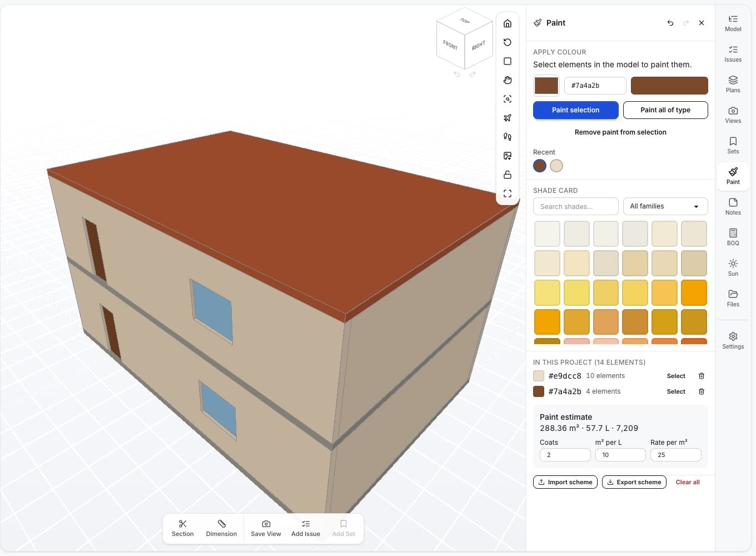
Task: Activate the zoom-to-region tool
Action: coord(507,99)
